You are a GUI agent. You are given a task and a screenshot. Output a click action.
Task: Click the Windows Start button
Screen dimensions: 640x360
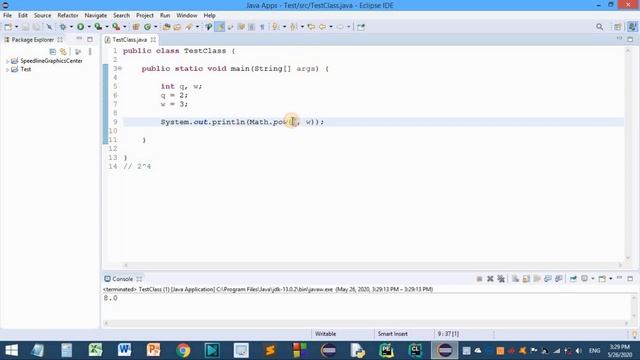(x=11, y=350)
